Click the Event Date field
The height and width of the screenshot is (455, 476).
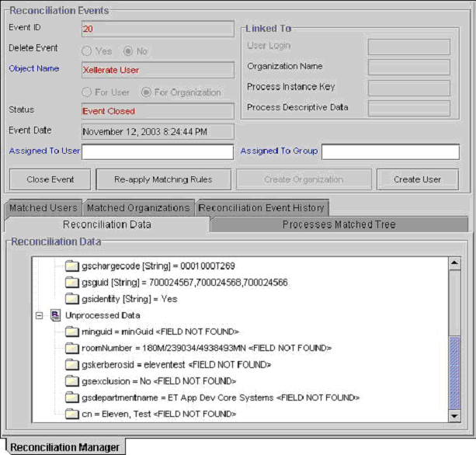pyautogui.click(x=158, y=132)
